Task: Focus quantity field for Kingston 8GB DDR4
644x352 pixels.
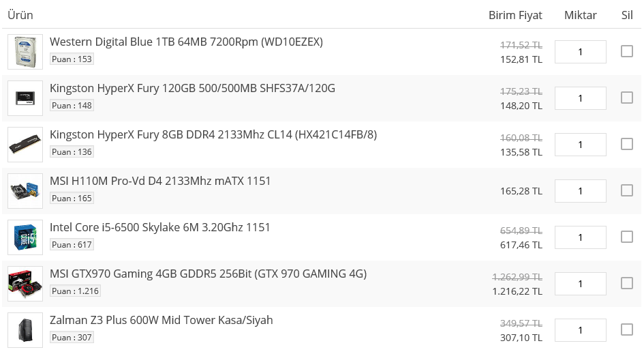Action: [581, 145]
